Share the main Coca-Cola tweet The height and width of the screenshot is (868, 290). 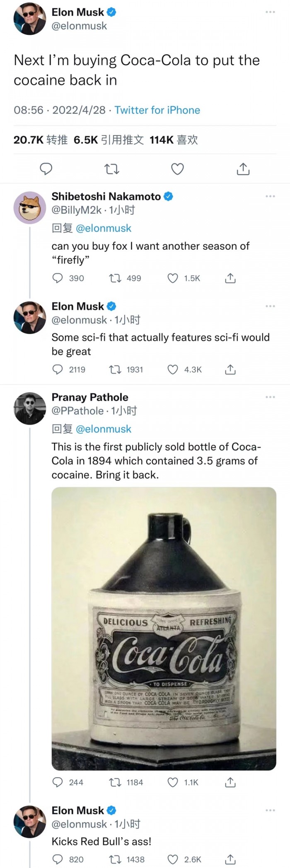coord(243,169)
